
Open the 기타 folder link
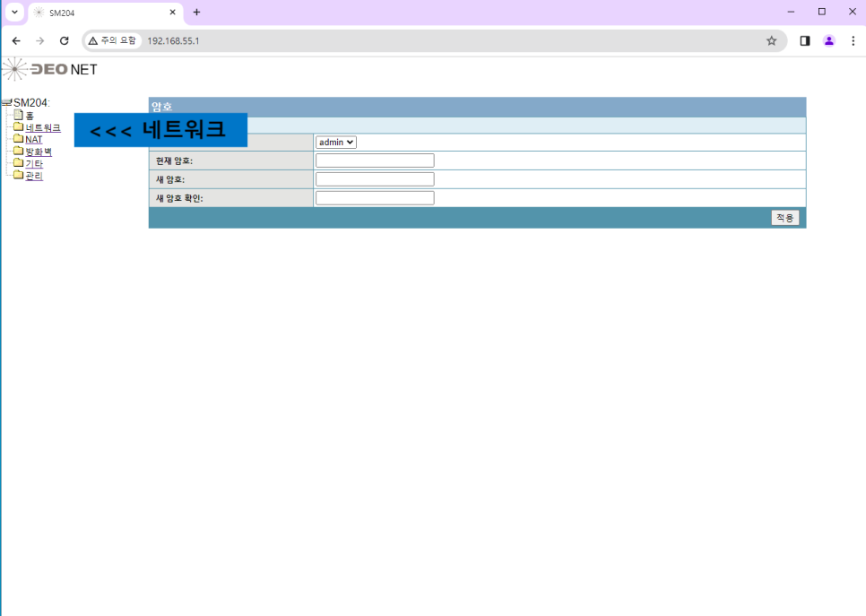coord(34,163)
